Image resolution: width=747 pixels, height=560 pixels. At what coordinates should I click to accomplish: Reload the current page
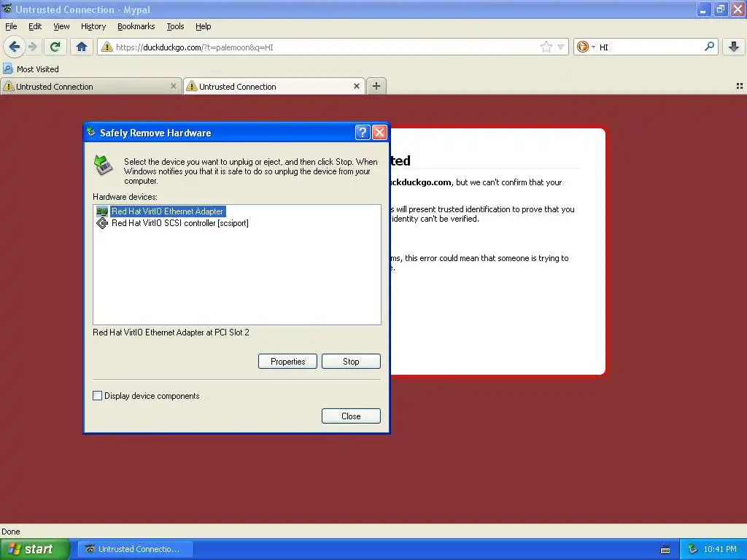tap(55, 47)
